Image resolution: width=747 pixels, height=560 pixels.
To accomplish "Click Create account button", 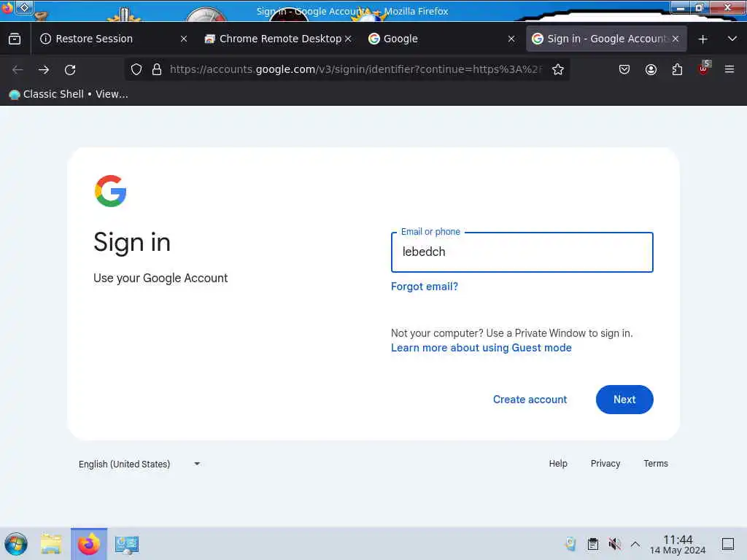I will (530, 400).
